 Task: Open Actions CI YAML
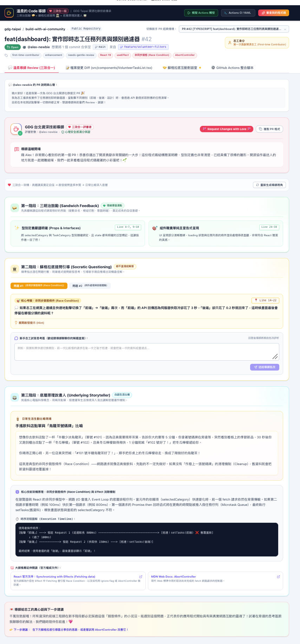pyautogui.click(x=237, y=13)
